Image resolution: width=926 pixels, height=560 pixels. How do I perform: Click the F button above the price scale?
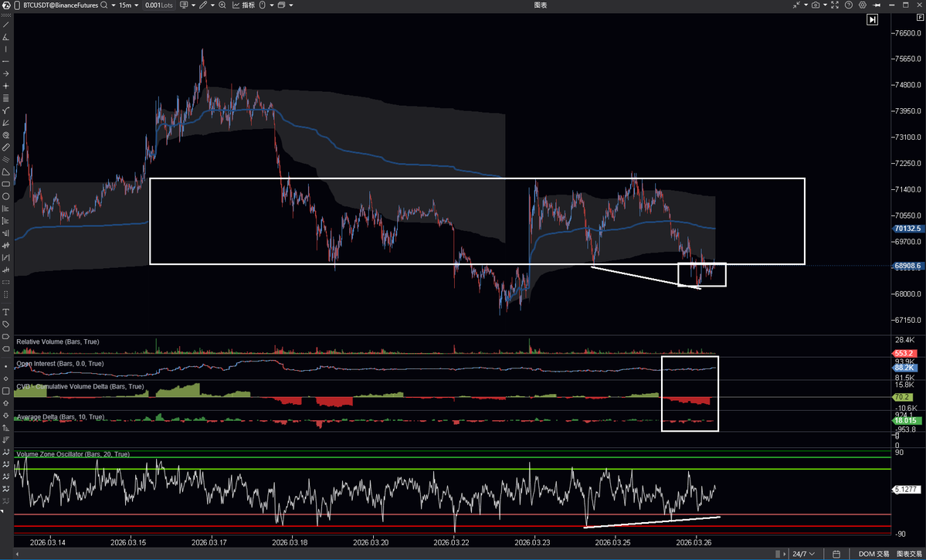tap(920, 19)
